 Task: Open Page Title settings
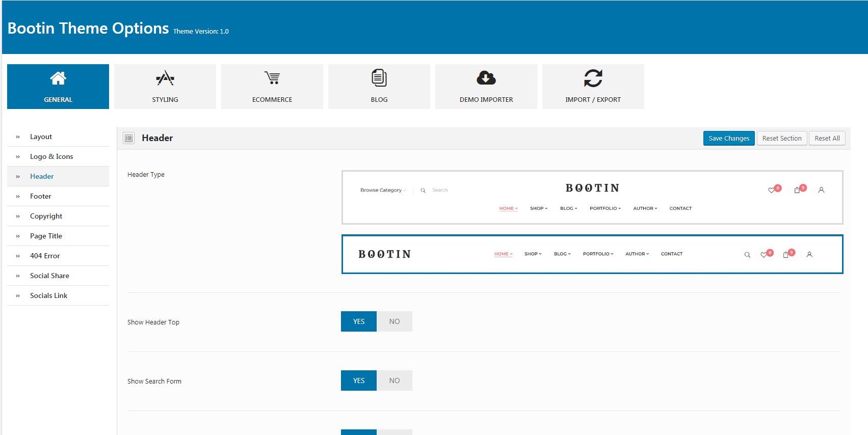(58, 236)
